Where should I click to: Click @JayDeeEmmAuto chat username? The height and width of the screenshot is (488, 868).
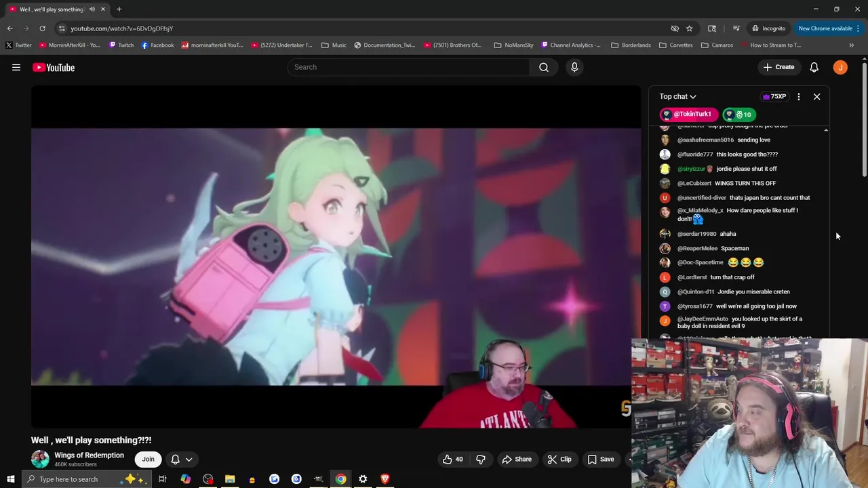click(703, 319)
